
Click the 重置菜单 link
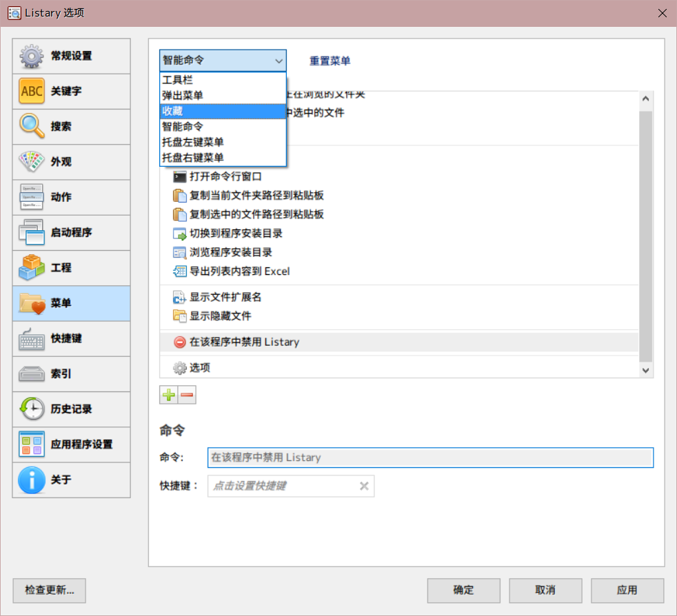coord(330,61)
